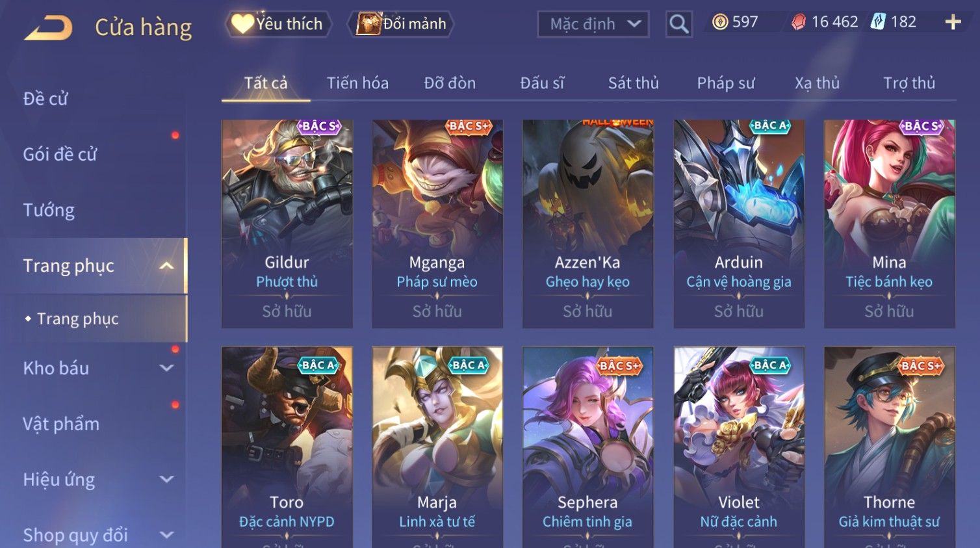Open the search magnifier icon
Screen dimensions: 980x548
678,24
